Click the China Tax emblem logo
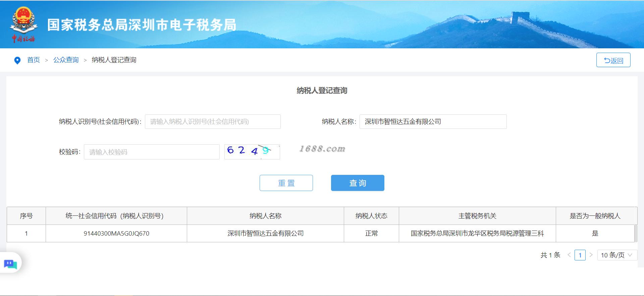This screenshot has width=644, height=296. click(x=23, y=25)
